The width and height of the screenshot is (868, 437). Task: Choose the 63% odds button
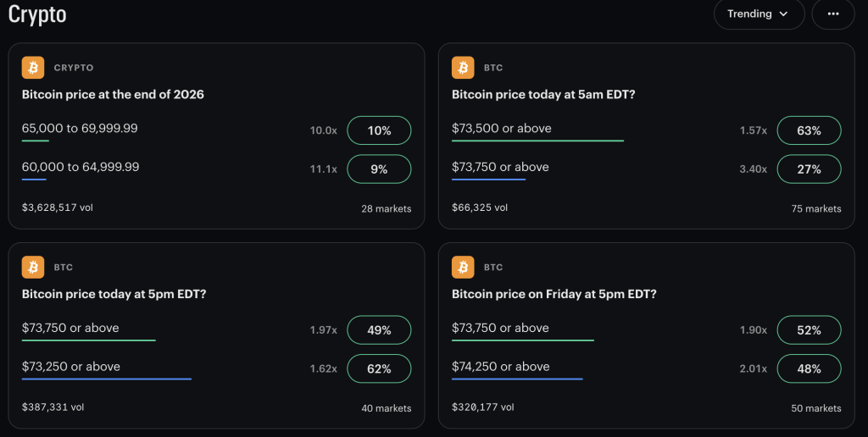[x=809, y=130]
